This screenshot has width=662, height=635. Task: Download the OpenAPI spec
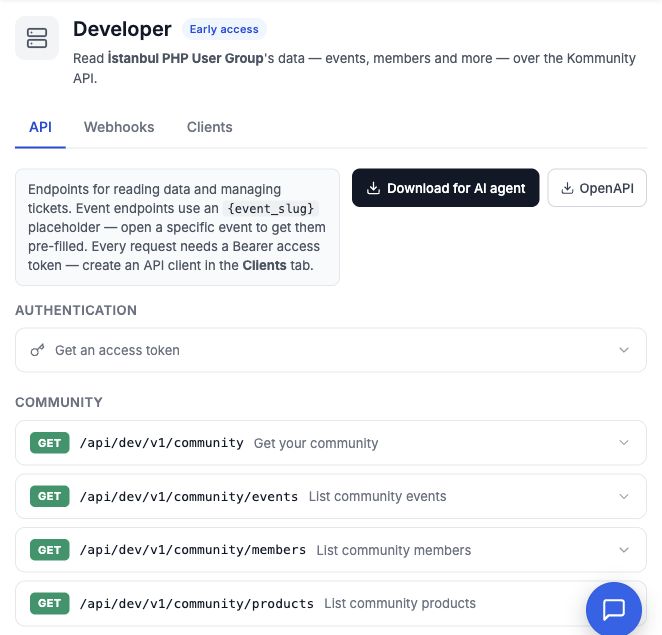tap(597, 188)
